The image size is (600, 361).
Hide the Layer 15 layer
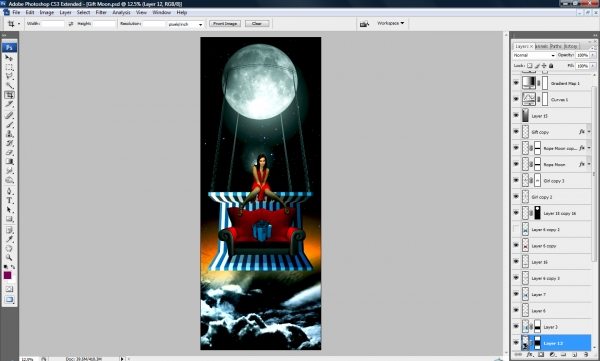click(x=516, y=115)
